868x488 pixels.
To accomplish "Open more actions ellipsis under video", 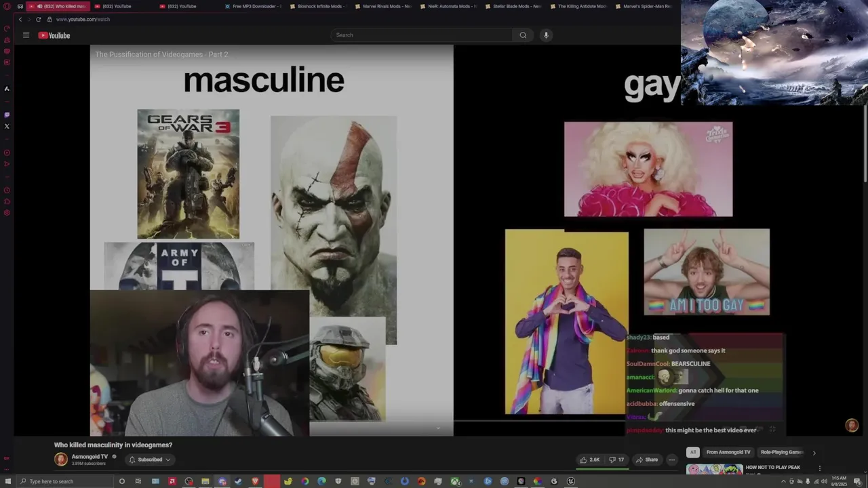I will (672, 460).
